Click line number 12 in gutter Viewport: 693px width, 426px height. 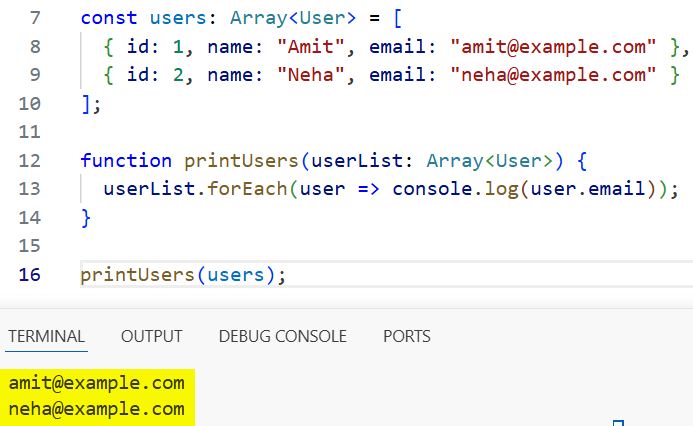[x=30, y=160]
